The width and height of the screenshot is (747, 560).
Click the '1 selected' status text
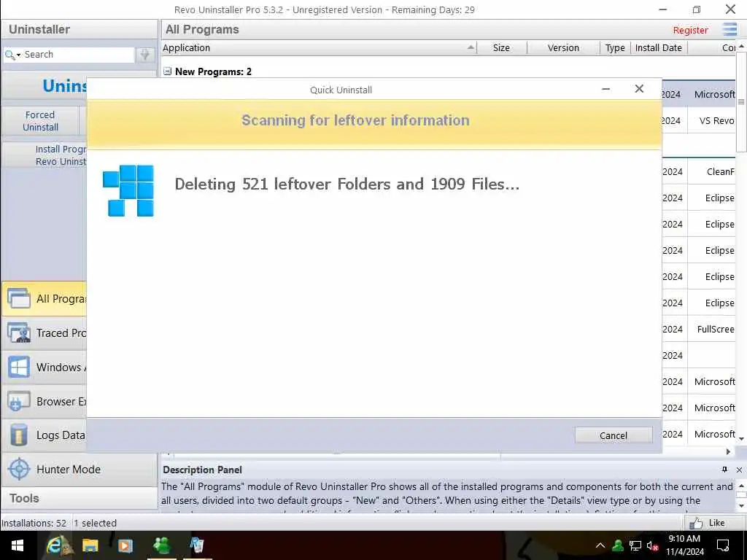pos(96,523)
